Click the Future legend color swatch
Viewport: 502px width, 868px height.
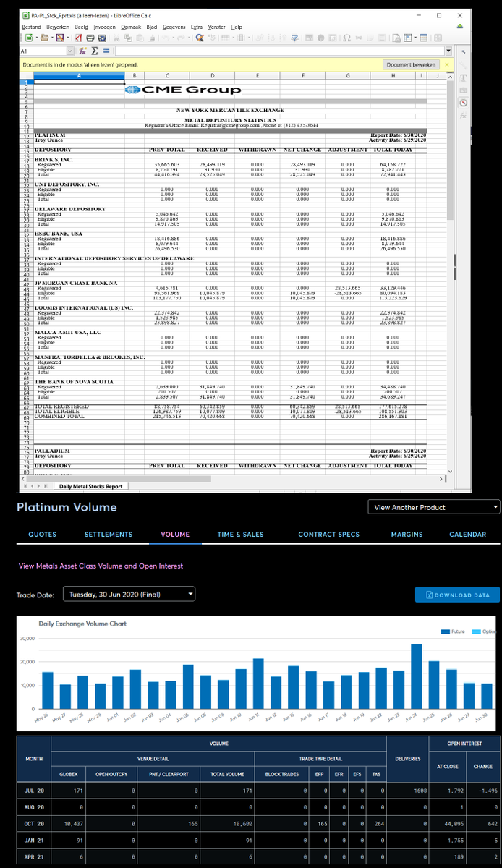[446, 631]
